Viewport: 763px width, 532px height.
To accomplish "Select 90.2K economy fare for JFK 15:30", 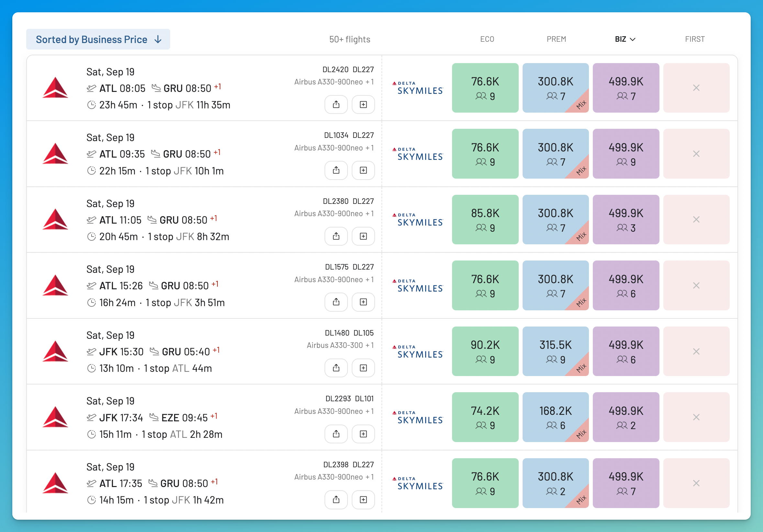I will [485, 351].
